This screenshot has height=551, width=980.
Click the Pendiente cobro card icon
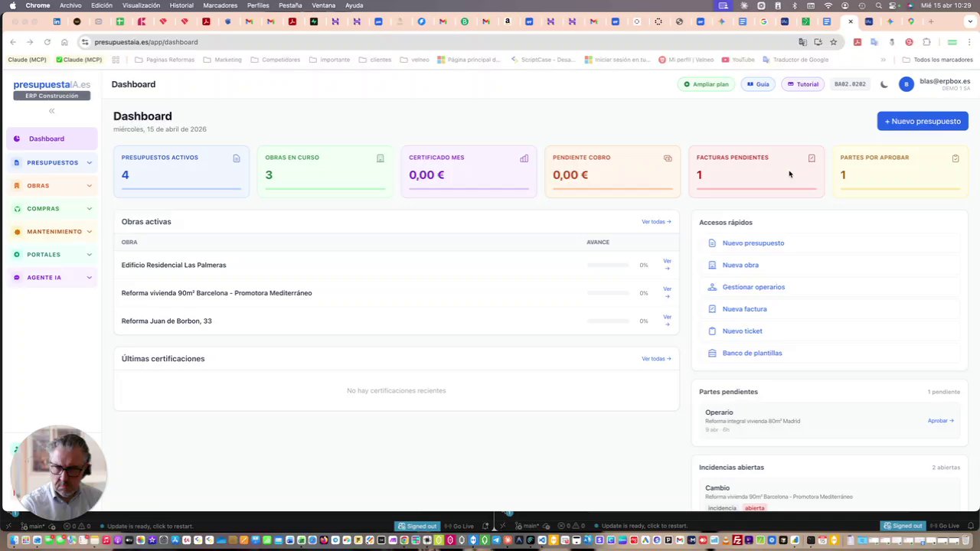(668, 158)
